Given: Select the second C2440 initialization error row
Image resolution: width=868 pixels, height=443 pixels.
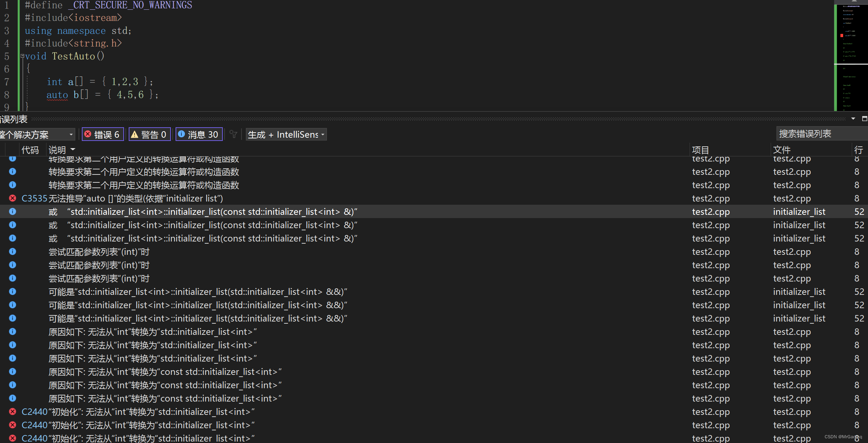Looking at the screenshot, I should pos(434,425).
